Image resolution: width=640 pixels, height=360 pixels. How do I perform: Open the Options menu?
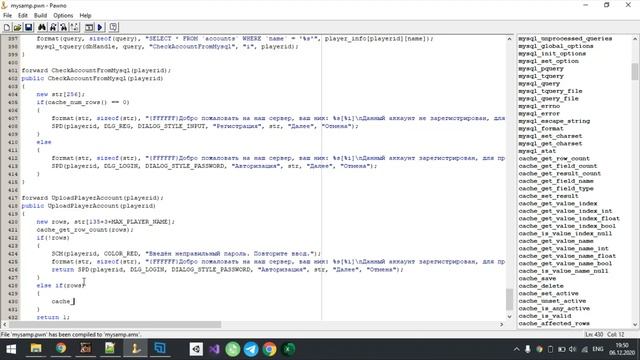click(x=63, y=16)
